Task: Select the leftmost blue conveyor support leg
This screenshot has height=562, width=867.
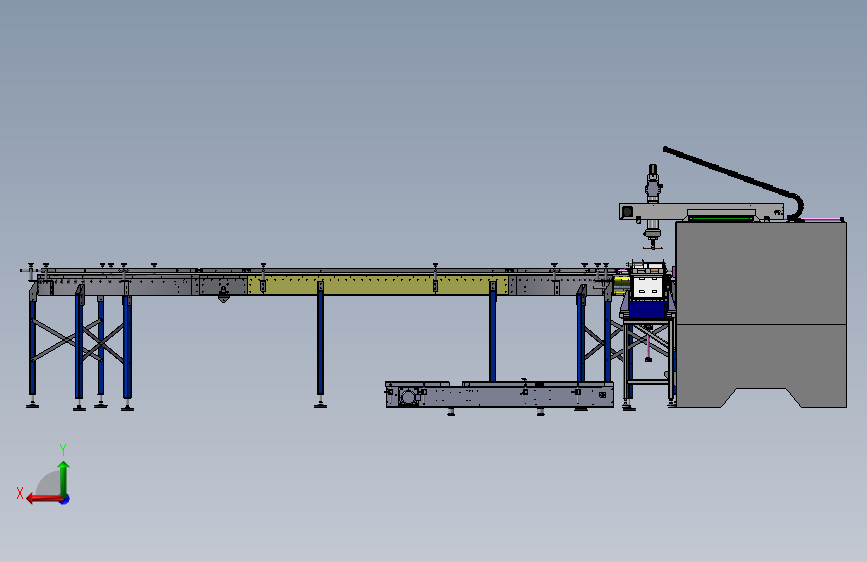Action: 33,346
